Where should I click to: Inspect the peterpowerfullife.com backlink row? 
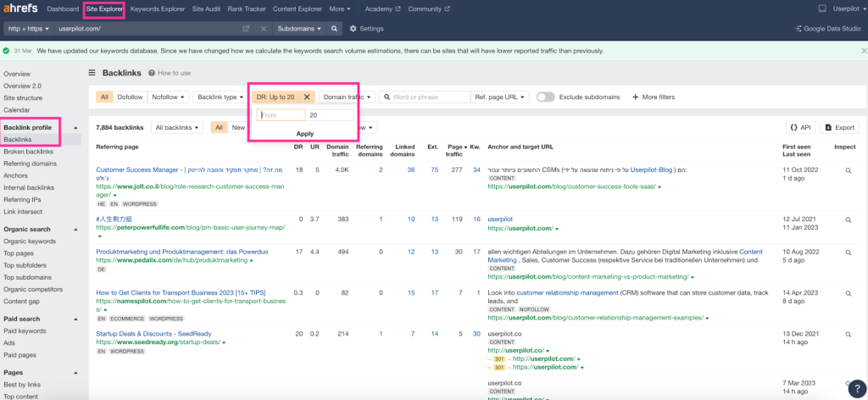(x=848, y=219)
